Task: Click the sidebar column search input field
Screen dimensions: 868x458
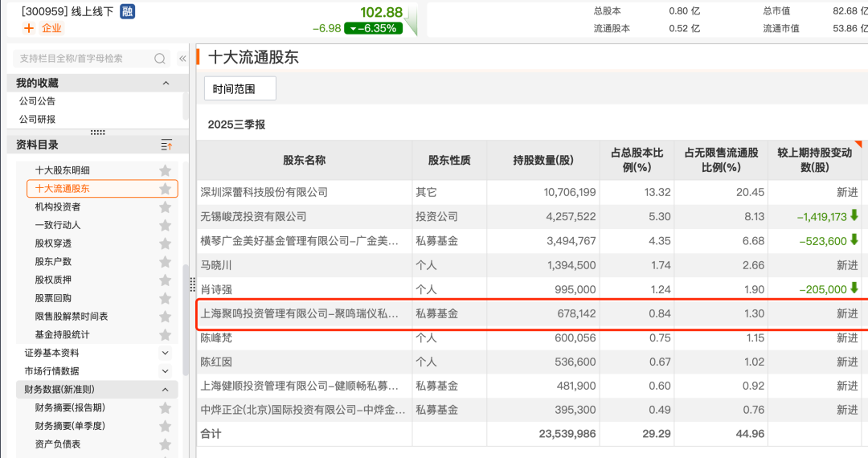Action: (84, 59)
